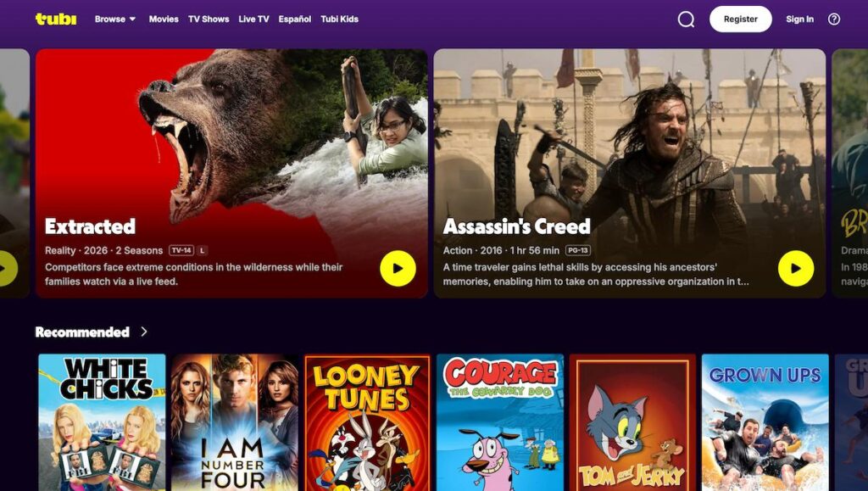The image size is (868, 491).
Task: Go to TV Shows section
Action: coord(209,19)
